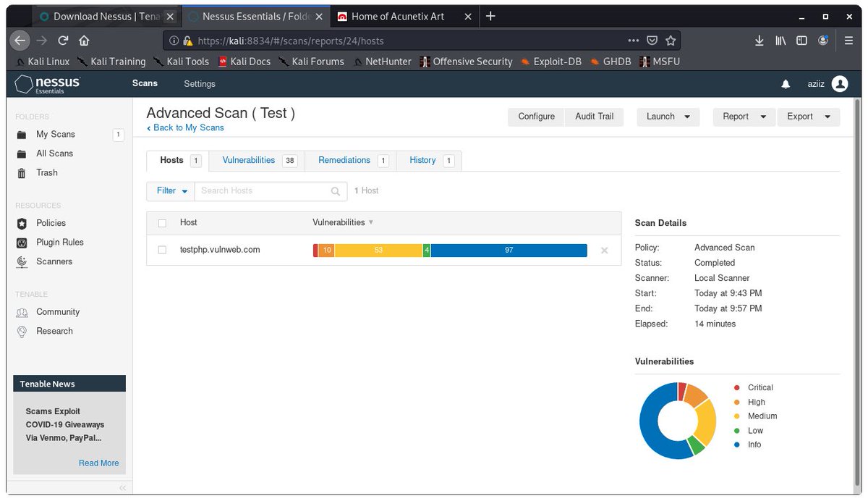Click the Info segment showing 97
This screenshot has height=501, width=868.
[x=509, y=250]
